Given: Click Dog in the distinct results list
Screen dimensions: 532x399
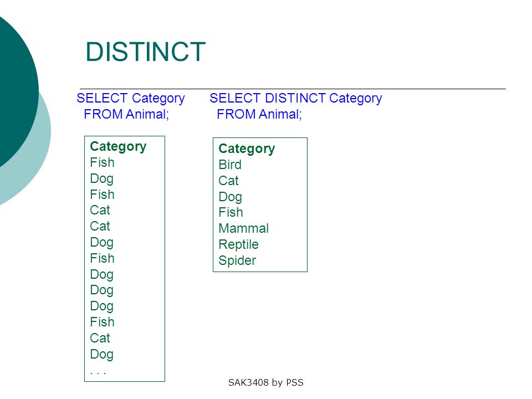Looking at the screenshot, I should (x=230, y=197).
